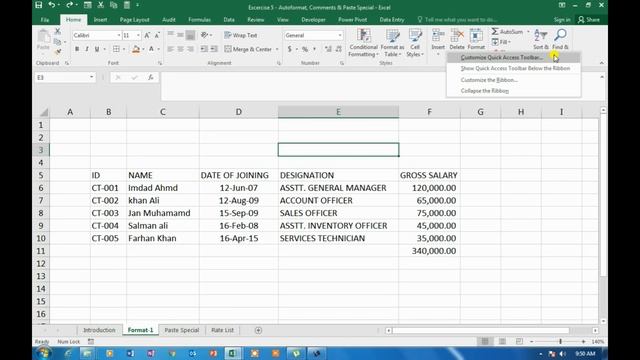Click the Sign in link

pyautogui.click(x=562, y=20)
